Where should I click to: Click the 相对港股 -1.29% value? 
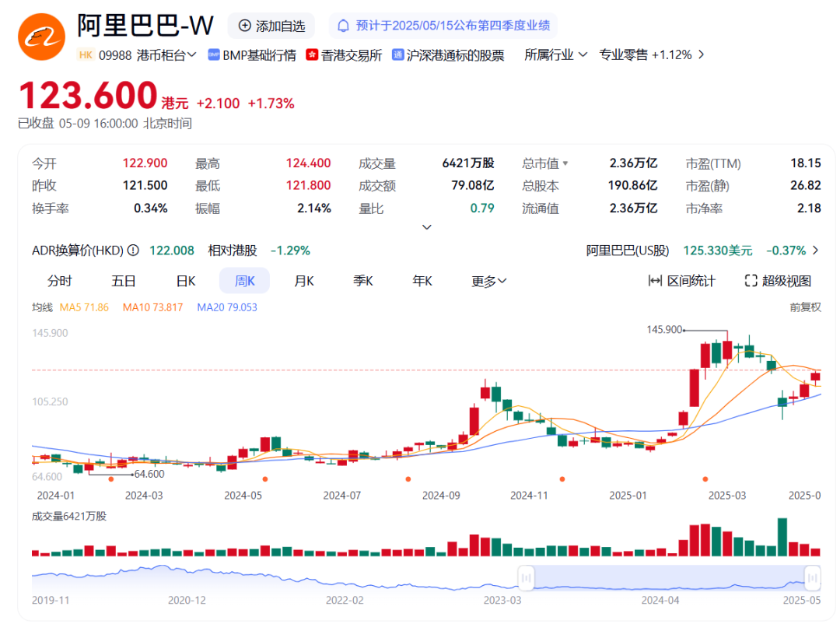(x=290, y=251)
